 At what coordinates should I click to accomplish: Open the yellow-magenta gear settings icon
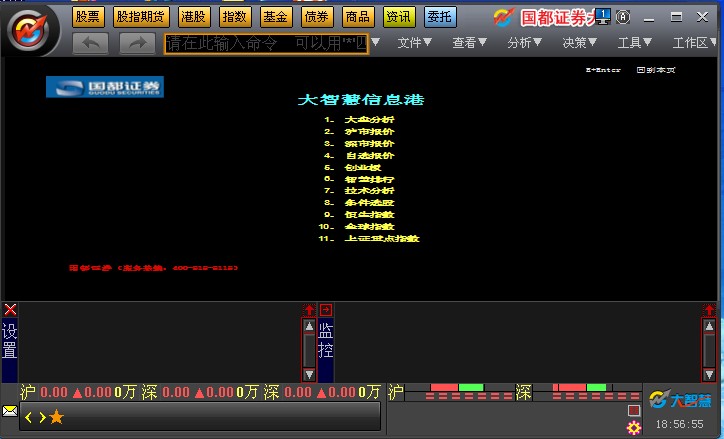pyautogui.click(x=634, y=428)
